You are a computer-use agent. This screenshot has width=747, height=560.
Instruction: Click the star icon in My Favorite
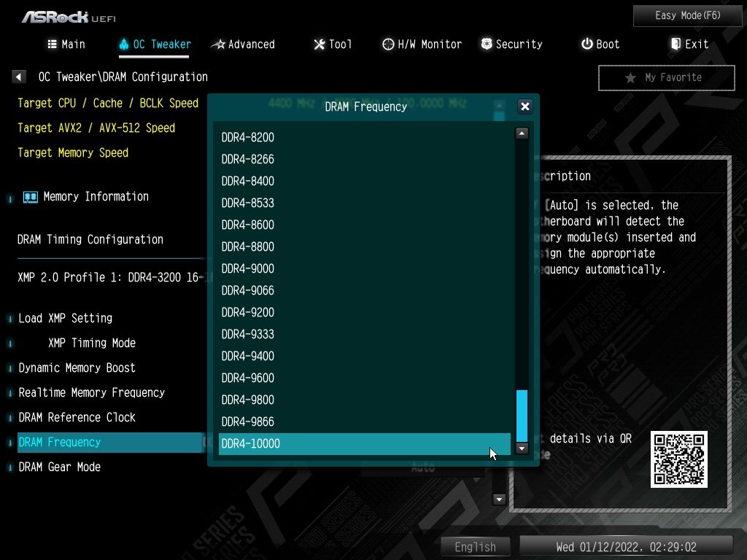[x=630, y=78]
